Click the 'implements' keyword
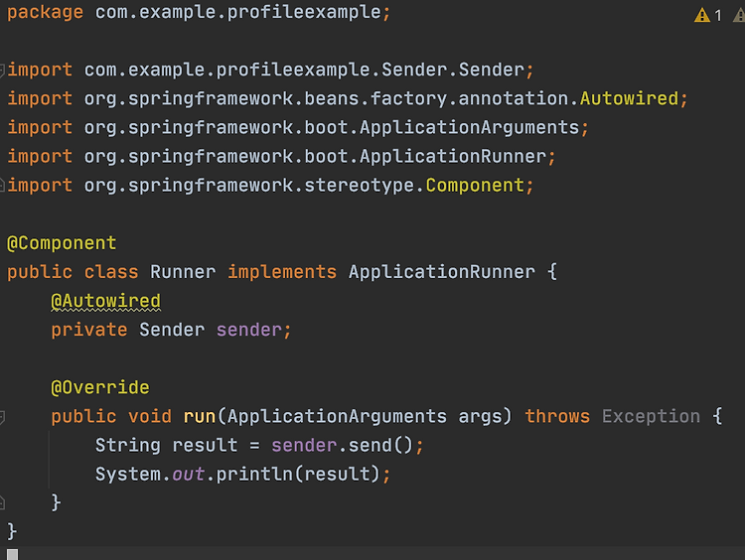 pos(282,272)
